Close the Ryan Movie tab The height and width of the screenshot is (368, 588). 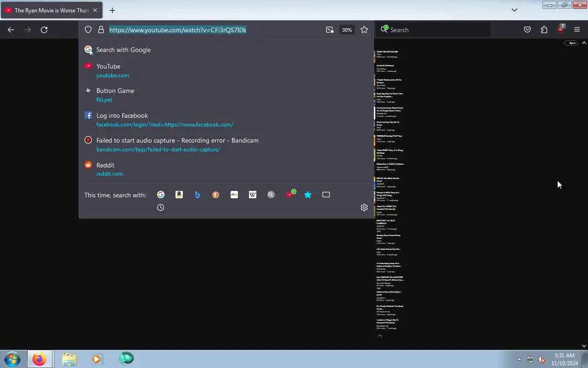pyautogui.click(x=95, y=10)
